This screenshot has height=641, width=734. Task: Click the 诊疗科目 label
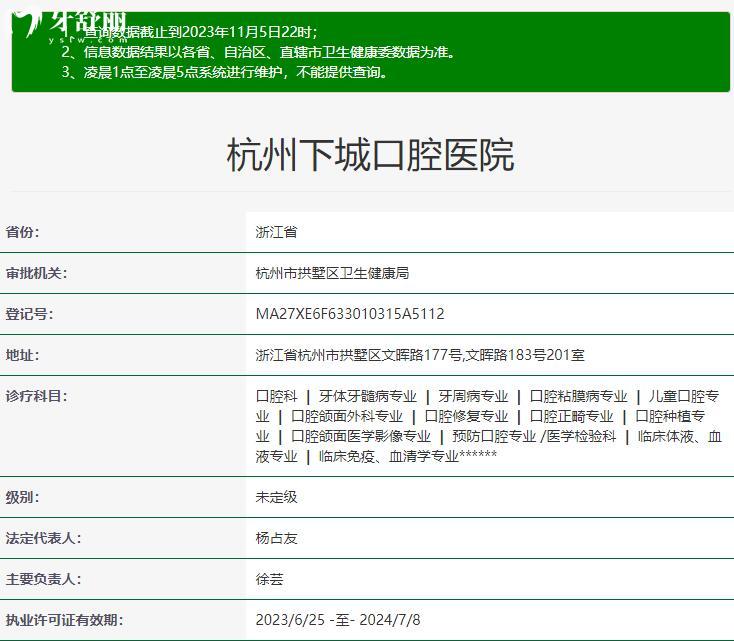pos(37,396)
